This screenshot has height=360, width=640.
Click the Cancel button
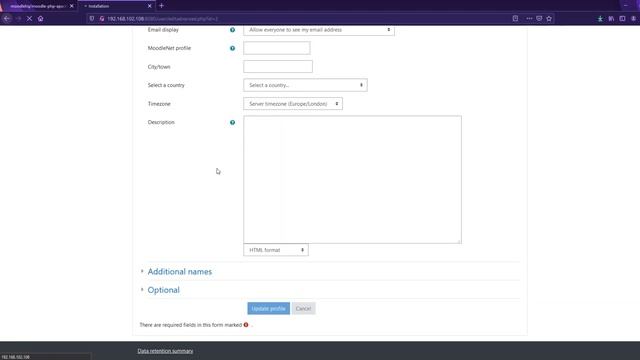(303, 309)
